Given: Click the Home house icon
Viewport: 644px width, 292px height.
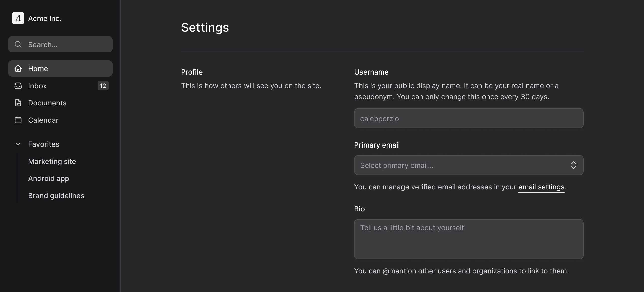Looking at the screenshot, I should (x=18, y=68).
